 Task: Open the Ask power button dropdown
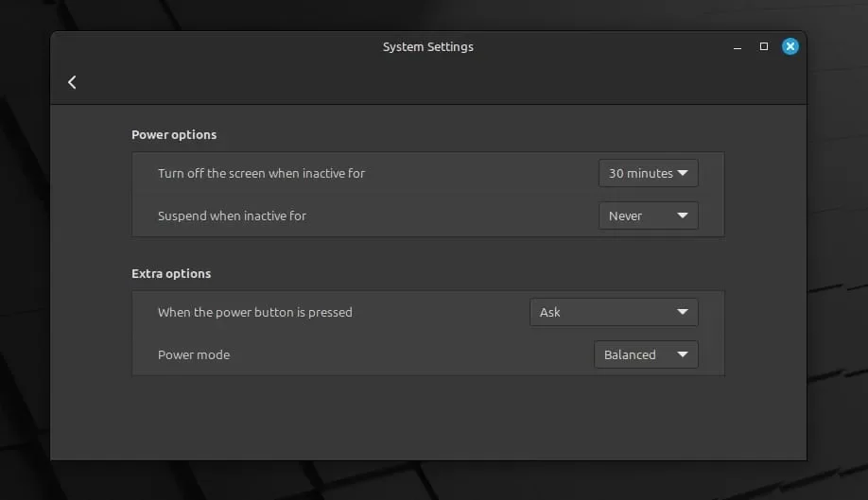[614, 312]
